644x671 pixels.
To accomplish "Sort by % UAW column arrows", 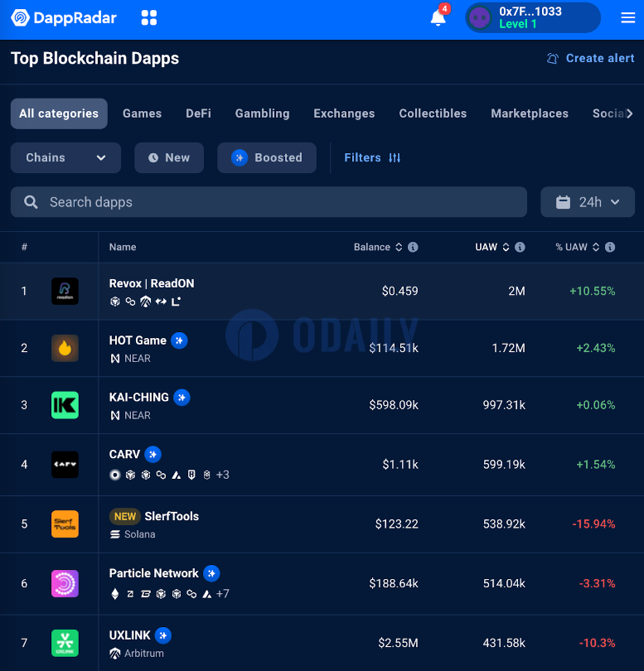I will (x=596, y=248).
